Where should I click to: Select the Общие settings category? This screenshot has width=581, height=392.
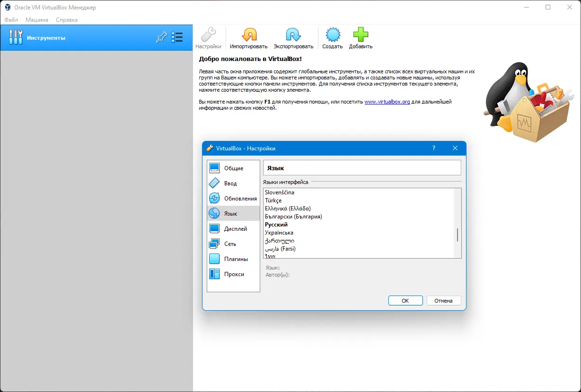click(234, 168)
